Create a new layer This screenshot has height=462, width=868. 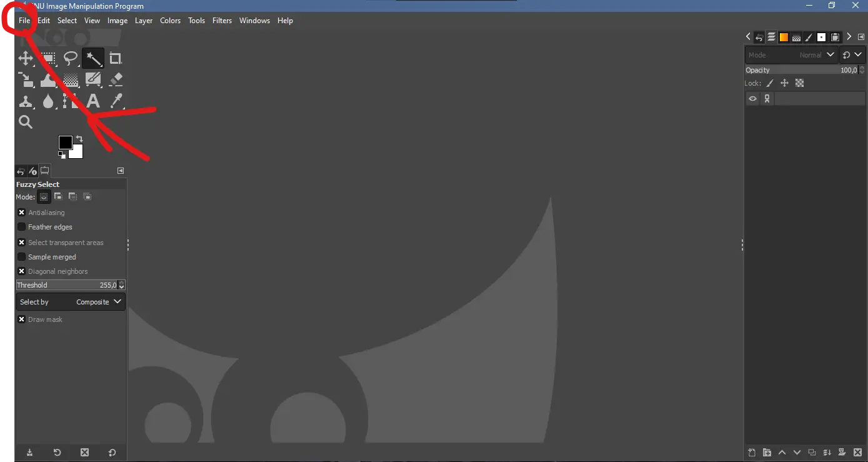click(752, 453)
